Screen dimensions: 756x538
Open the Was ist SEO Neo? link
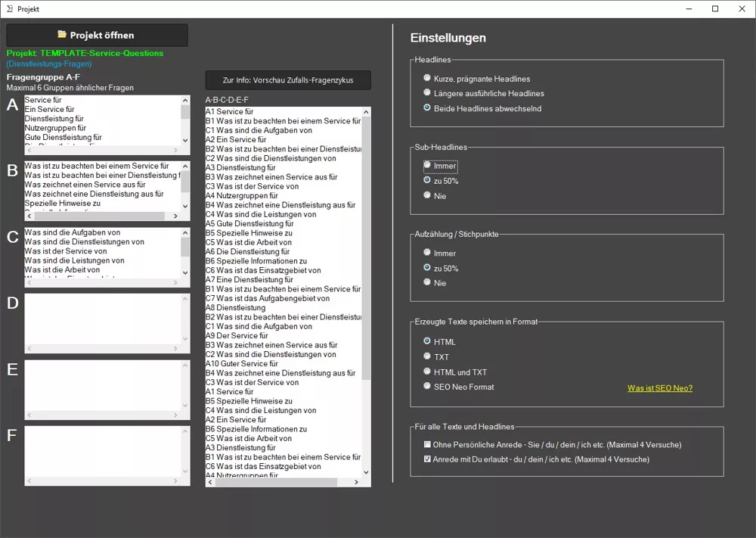pyautogui.click(x=659, y=388)
